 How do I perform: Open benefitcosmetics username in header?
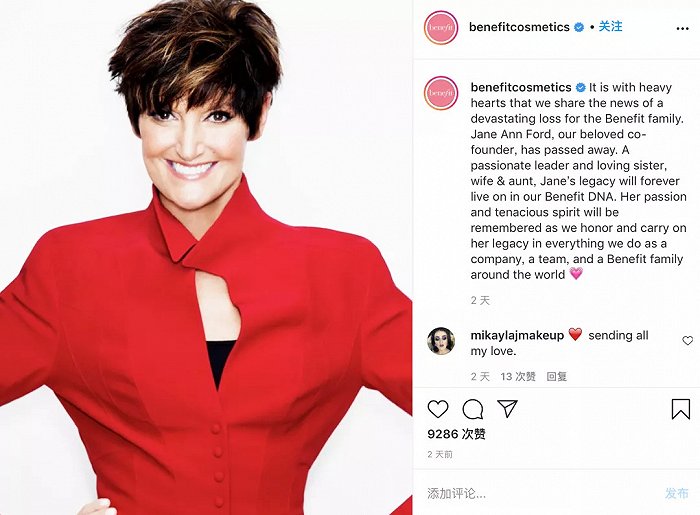pos(519,27)
